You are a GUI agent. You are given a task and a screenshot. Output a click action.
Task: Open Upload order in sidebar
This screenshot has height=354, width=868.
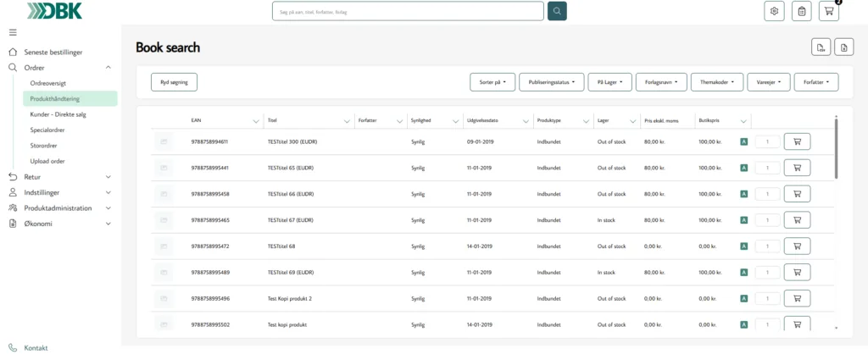[47, 161]
